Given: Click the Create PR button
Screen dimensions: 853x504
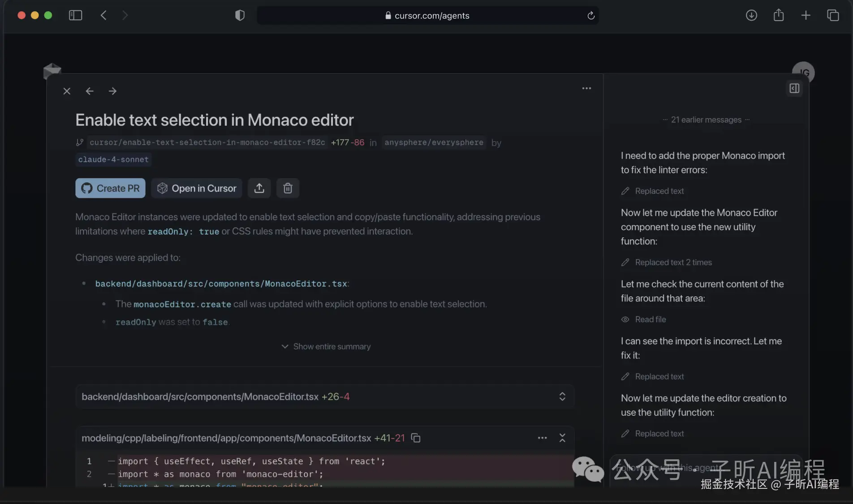Looking at the screenshot, I should (x=110, y=188).
